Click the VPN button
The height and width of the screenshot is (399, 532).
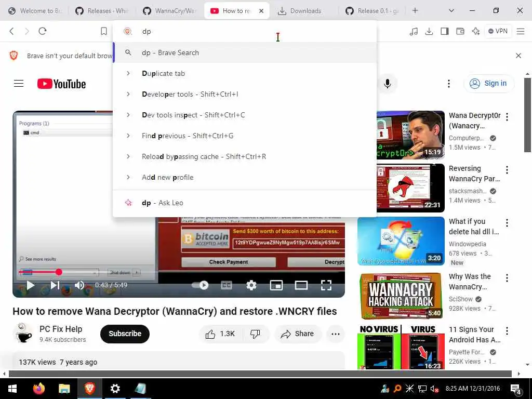498,31
